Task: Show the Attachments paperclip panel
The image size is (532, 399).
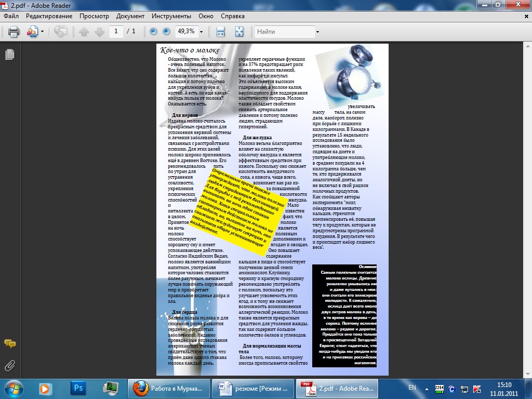Action: [x=9, y=365]
